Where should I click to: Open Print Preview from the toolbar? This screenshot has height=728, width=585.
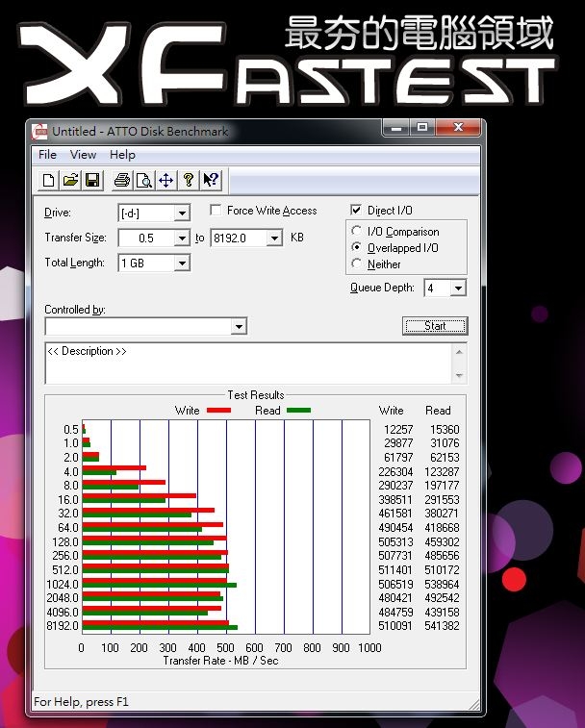click(143, 180)
